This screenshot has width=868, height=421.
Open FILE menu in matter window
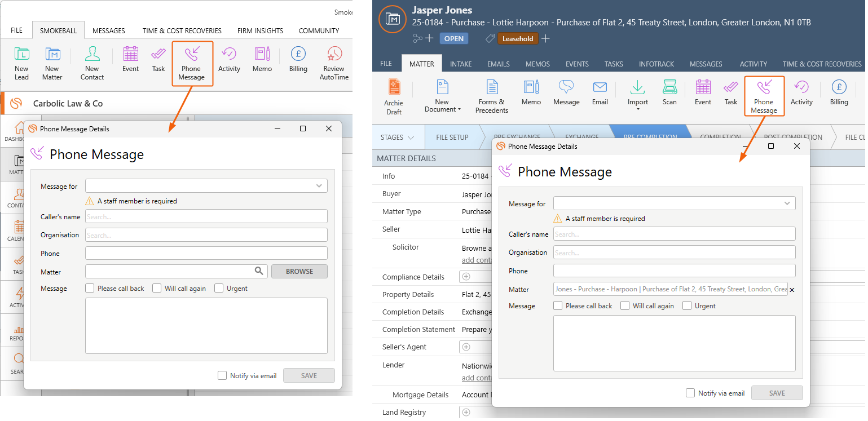tap(386, 64)
